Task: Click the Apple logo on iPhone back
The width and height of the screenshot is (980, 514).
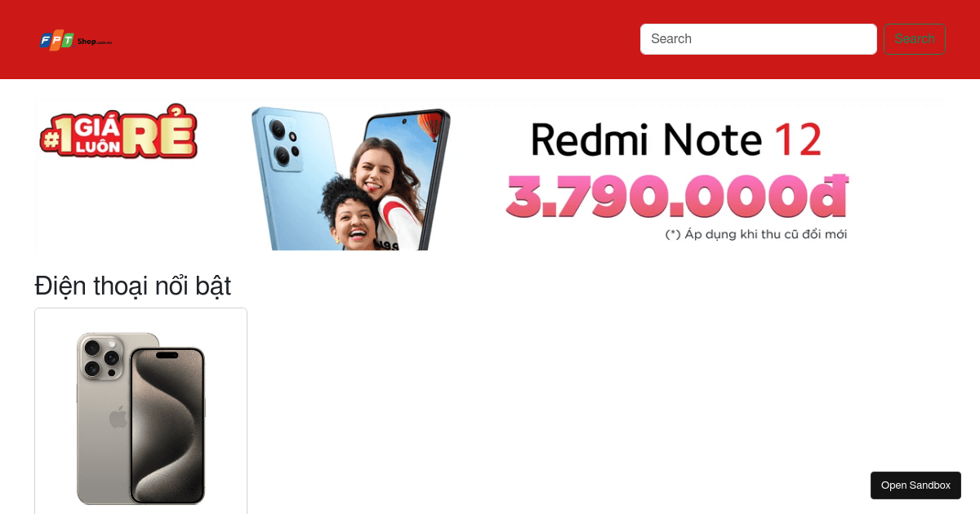Action: coord(118,417)
